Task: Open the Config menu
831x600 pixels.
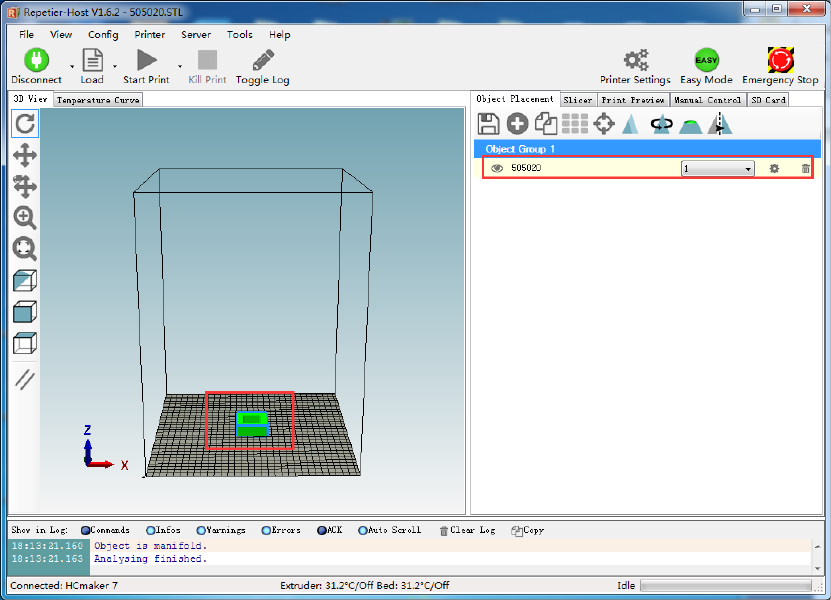Action: point(103,34)
